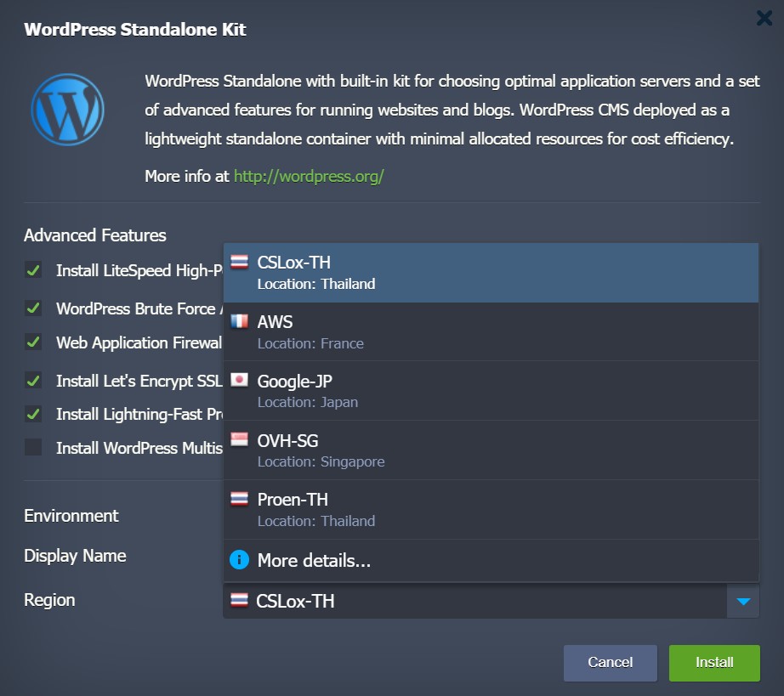Close the WordPress Standalone Kit dialog

pos(764,18)
